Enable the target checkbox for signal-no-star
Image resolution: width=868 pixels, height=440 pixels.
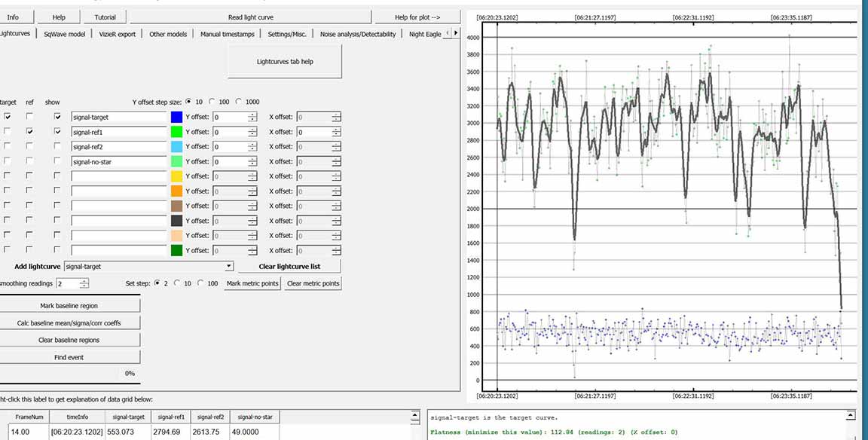(8, 161)
